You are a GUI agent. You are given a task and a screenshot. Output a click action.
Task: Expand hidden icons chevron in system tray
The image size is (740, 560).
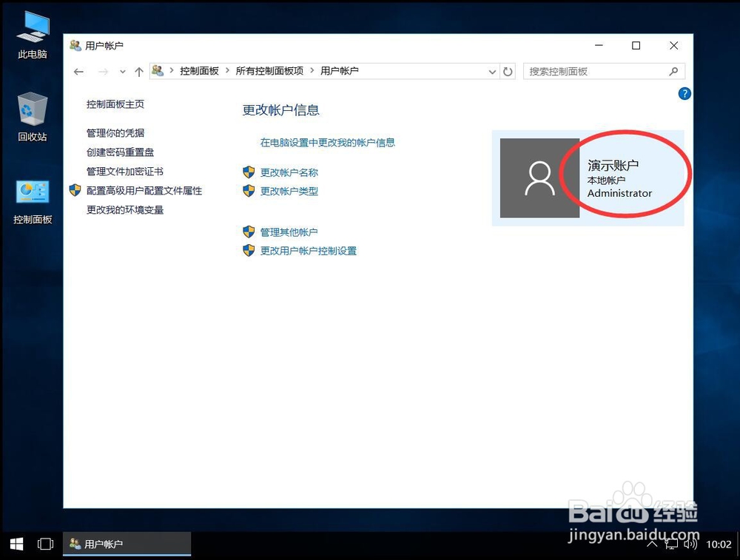coord(652,544)
